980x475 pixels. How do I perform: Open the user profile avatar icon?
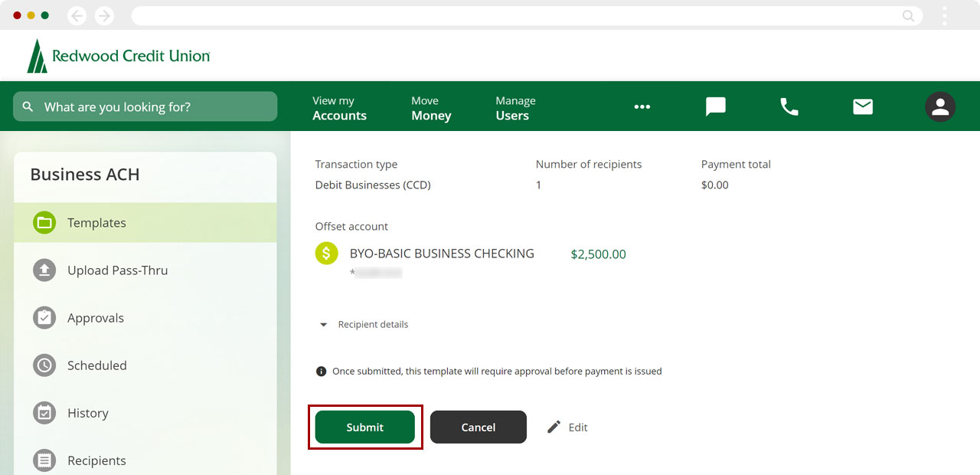[939, 107]
